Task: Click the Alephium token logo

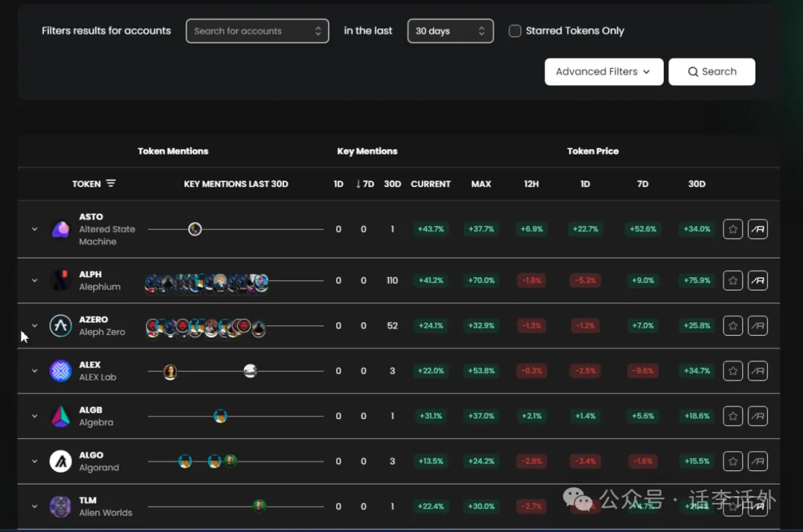Action: point(60,280)
